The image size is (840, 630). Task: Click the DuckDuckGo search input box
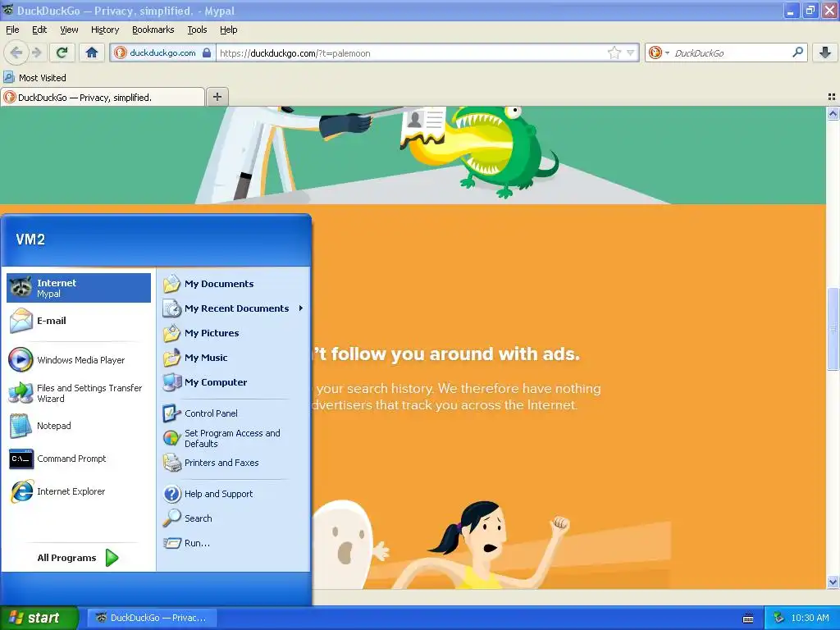click(731, 52)
